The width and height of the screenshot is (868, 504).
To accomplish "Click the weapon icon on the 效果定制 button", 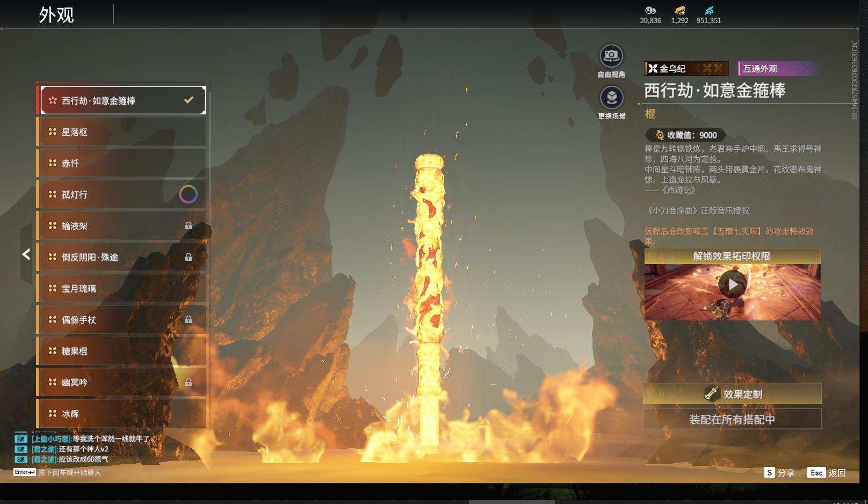I will (712, 393).
